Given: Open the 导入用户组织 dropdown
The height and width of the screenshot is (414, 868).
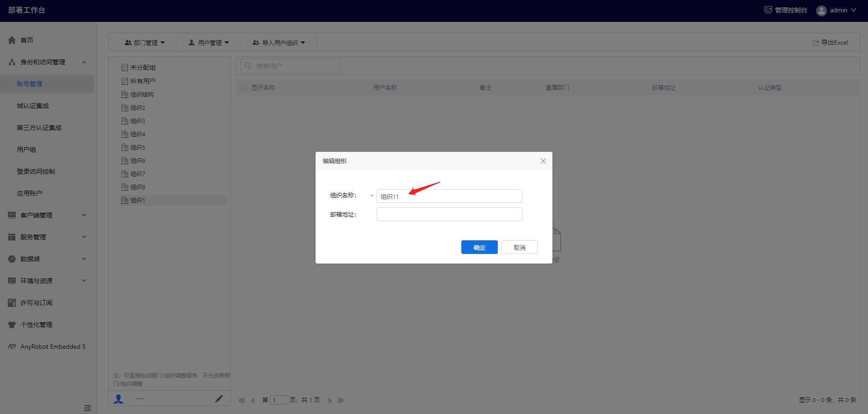Looking at the screenshot, I should [279, 42].
